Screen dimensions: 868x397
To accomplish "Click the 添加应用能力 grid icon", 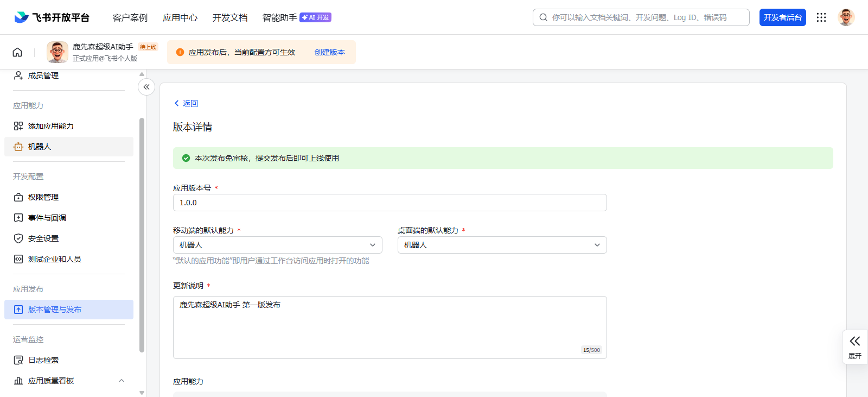I will coord(18,126).
